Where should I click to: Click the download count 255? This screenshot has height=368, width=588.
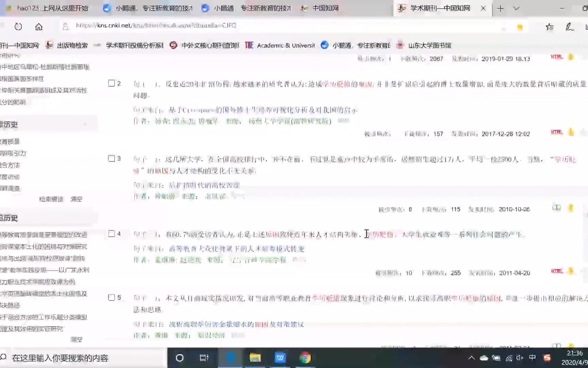(456, 273)
